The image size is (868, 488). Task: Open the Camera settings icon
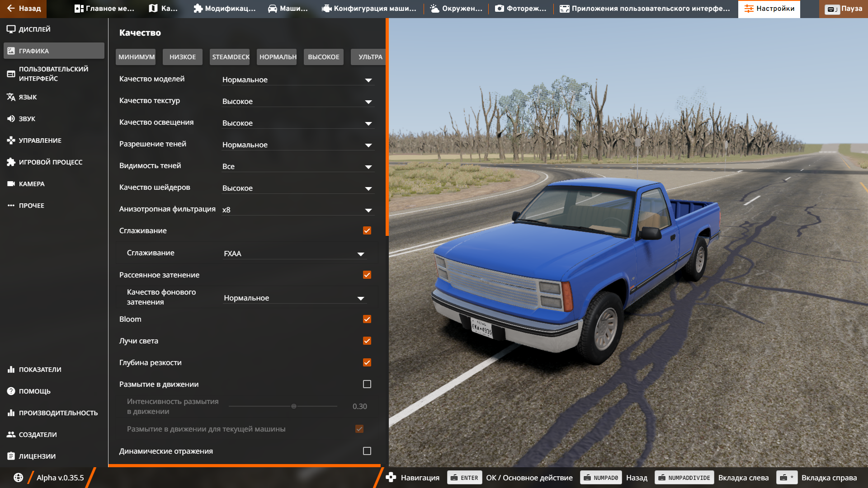point(11,184)
